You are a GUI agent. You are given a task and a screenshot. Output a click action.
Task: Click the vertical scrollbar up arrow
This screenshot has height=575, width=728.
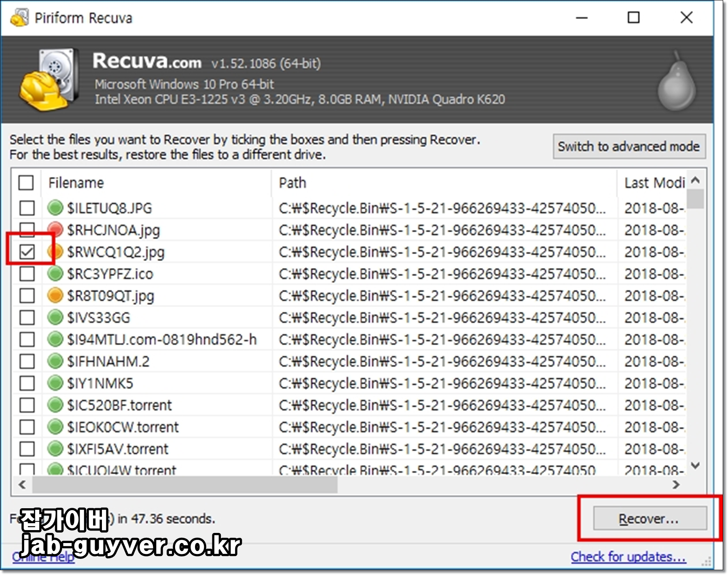click(x=695, y=180)
